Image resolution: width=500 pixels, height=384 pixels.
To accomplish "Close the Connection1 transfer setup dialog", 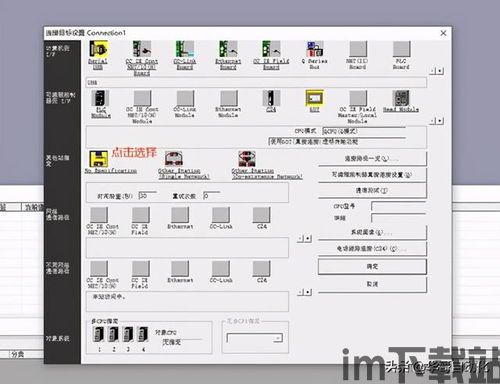I will 443,33.
